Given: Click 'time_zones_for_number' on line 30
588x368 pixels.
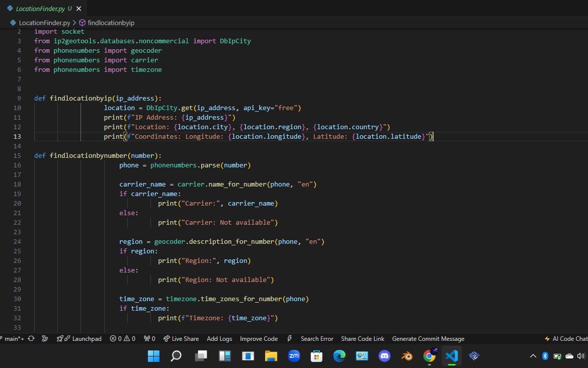Looking at the screenshot, I should click(241, 299).
